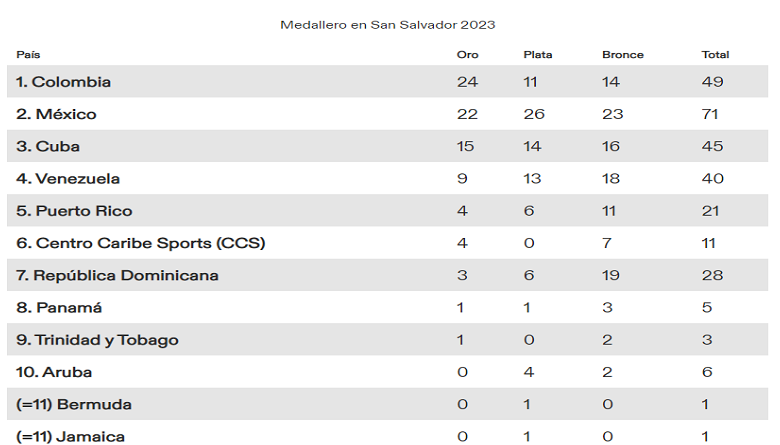
Task: Click the Bronce column header
Action: [x=622, y=55]
